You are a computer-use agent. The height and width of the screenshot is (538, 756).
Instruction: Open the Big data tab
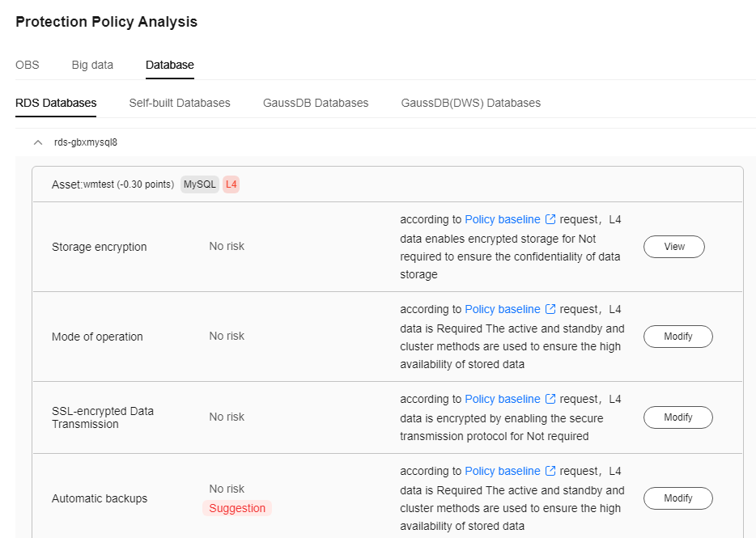92,65
